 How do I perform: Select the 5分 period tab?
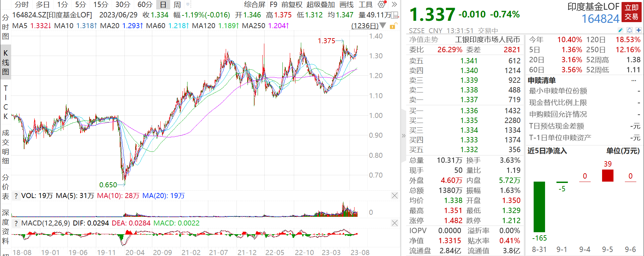[x=80, y=4]
